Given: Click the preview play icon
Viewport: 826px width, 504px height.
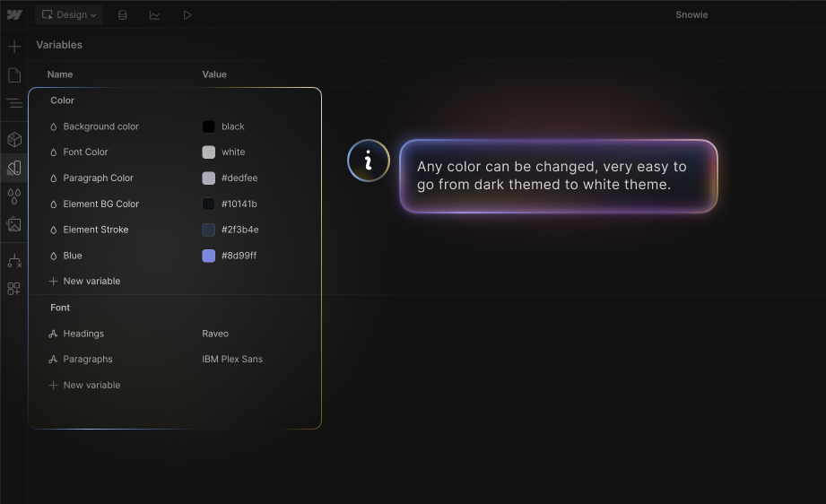Looking at the screenshot, I should point(187,14).
